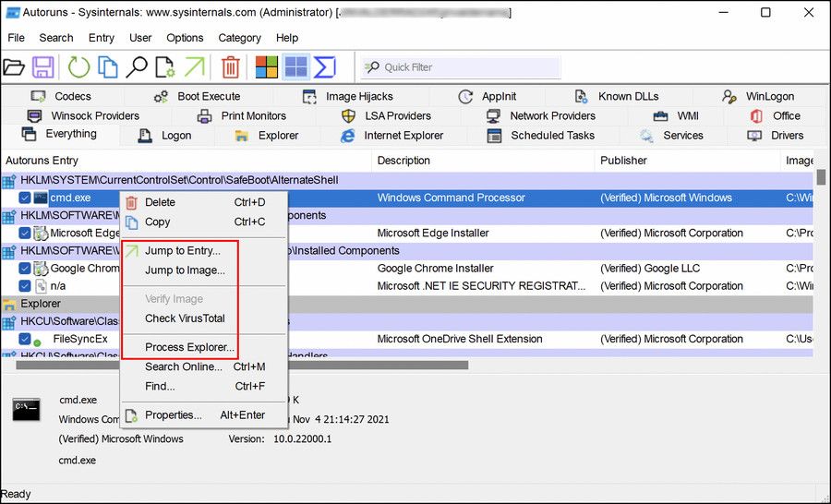Image resolution: width=831 pixels, height=504 pixels.
Task: Switch to the Office tab
Action: click(x=775, y=116)
